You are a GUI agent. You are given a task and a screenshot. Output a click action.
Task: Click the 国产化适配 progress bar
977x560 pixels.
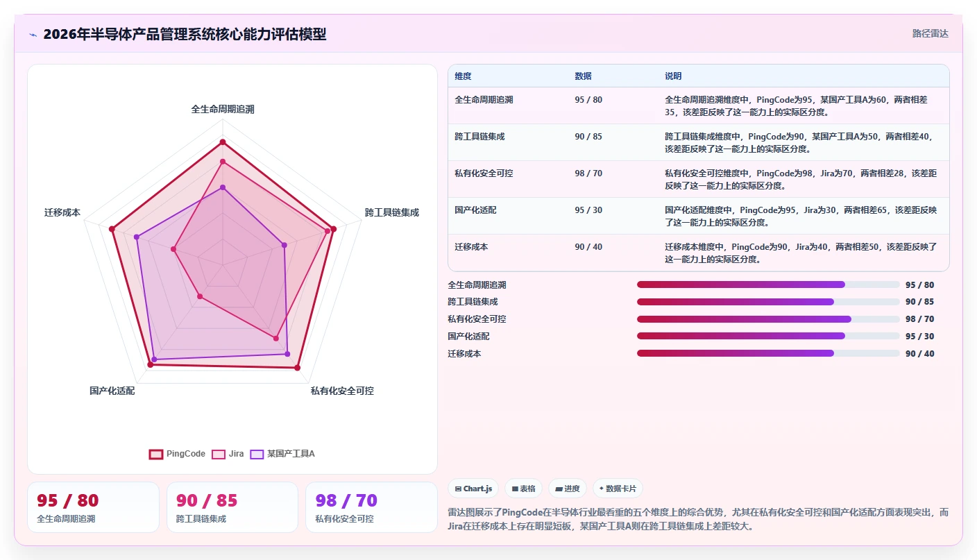[x=768, y=336]
